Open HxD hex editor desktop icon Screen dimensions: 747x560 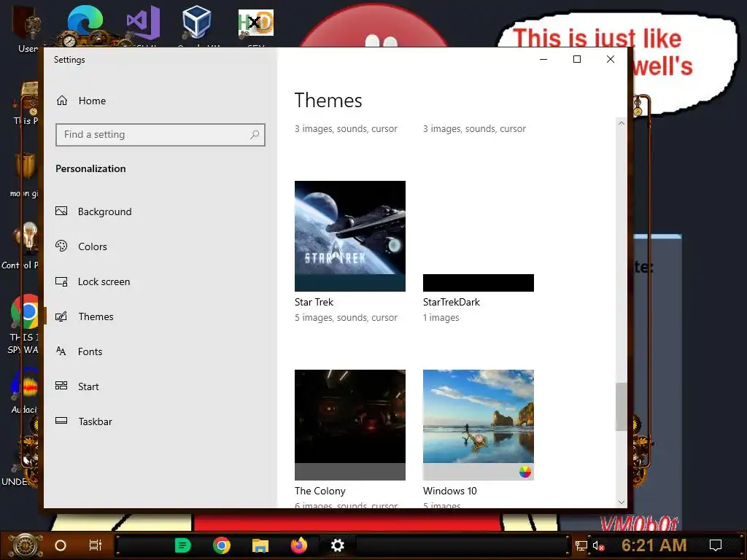[x=256, y=24]
